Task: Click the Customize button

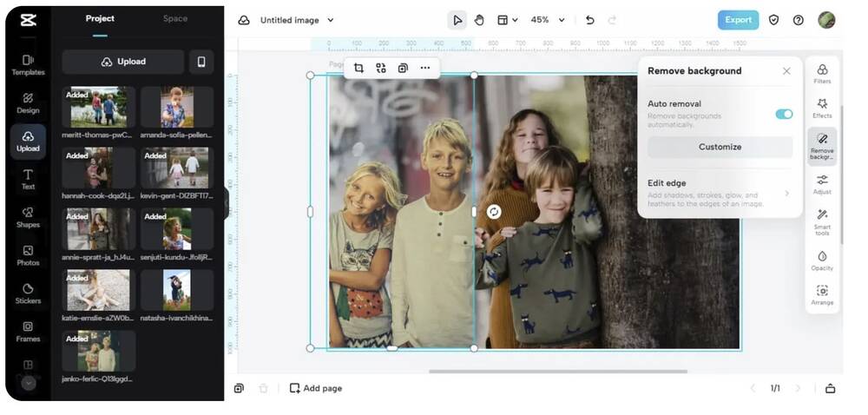Action: pyautogui.click(x=720, y=147)
